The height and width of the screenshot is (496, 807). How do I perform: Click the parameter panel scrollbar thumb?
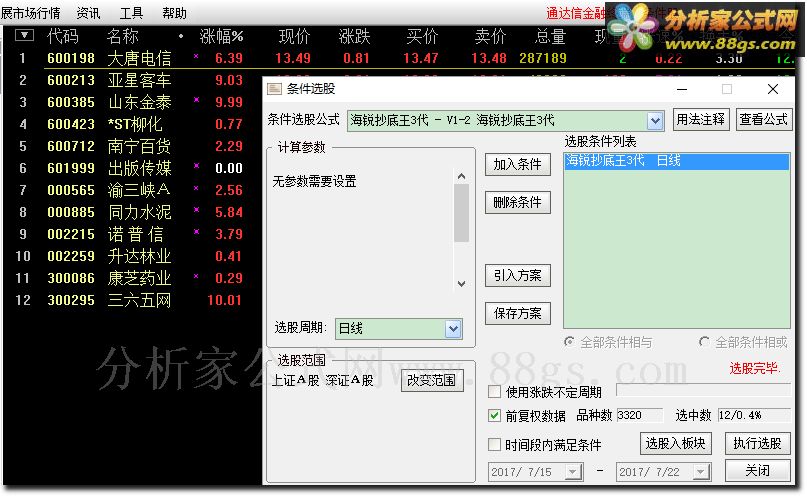[462, 213]
